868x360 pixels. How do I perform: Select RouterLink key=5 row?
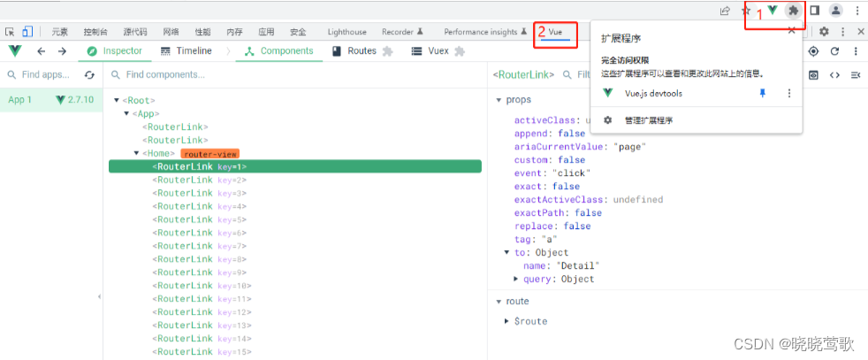tap(295, 219)
